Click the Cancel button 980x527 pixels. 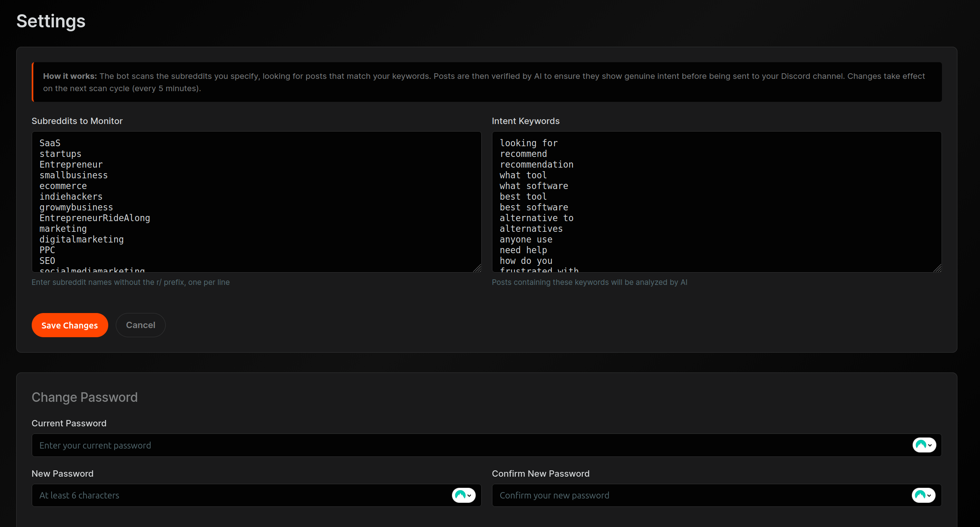(x=140, y=325)
